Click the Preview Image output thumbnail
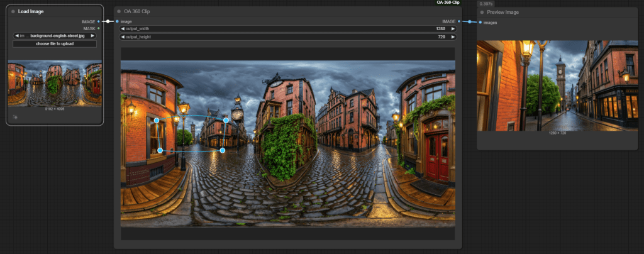The width and height of the screenshot is (644, 254). click(x=558, y=86)
